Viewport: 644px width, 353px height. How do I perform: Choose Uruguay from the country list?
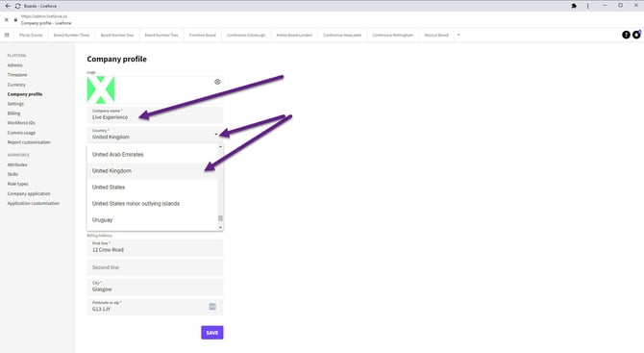(153, 220)
